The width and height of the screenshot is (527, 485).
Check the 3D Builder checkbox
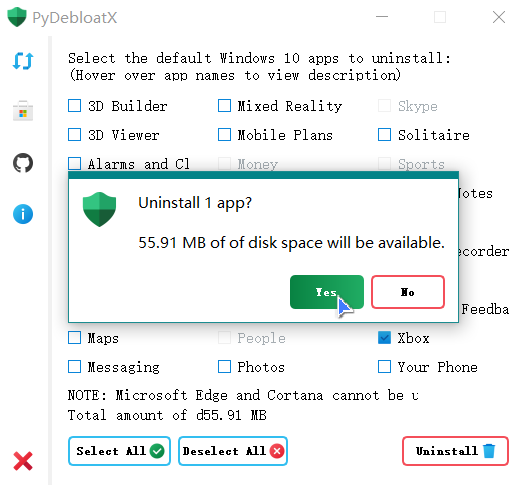click(x=74, y=106)
